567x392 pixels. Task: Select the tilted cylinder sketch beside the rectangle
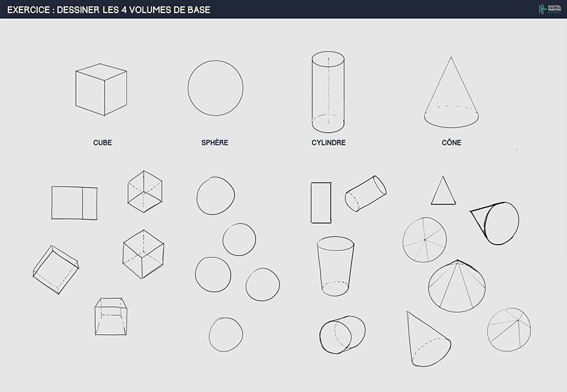365,193
